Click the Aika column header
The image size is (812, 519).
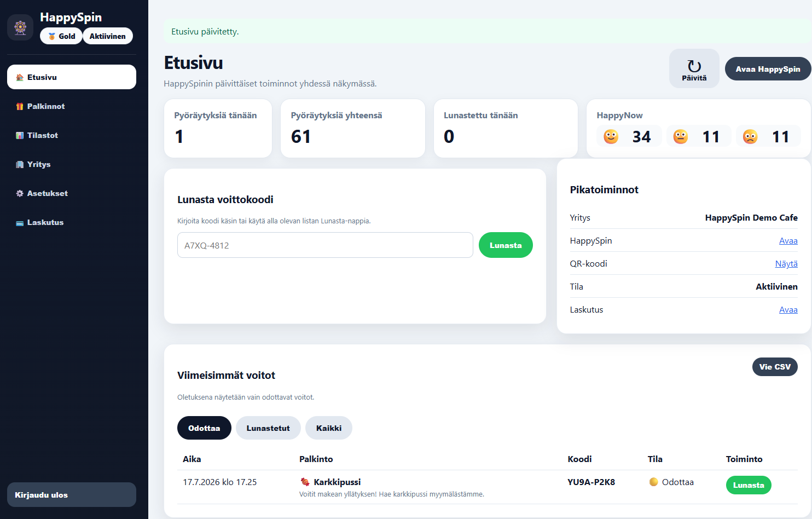click(192, 459)
